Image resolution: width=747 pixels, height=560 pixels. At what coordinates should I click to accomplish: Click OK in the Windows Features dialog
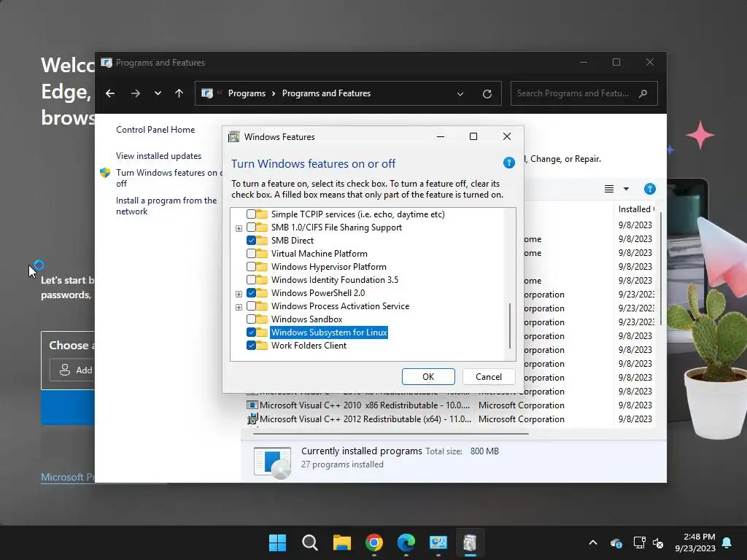pyautogui.click(x=428, y=377)
